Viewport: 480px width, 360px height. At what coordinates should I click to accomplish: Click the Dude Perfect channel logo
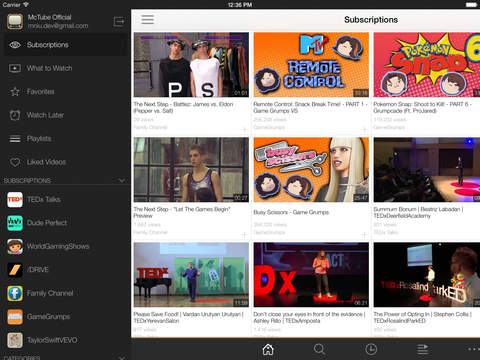tap(15, 223)
